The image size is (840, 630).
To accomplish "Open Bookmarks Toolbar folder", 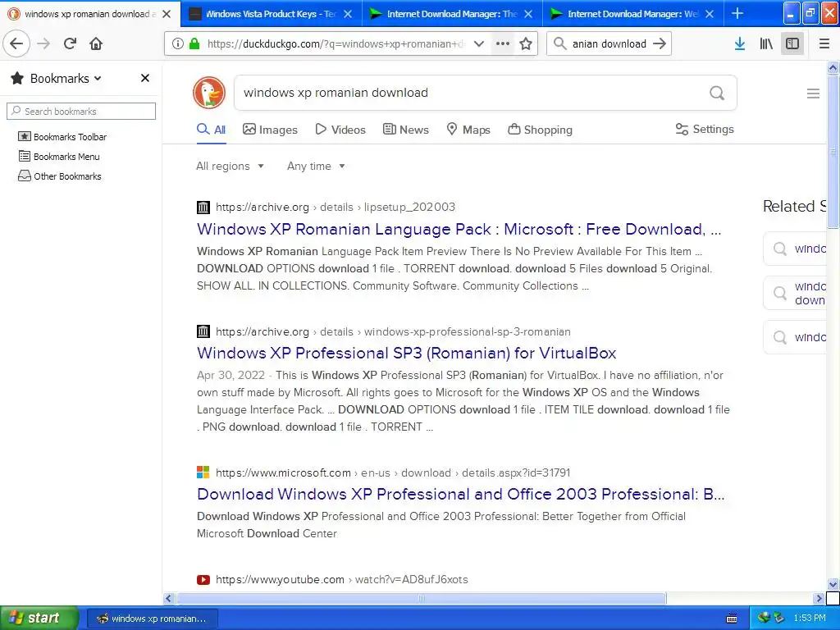I will tap(62, 137).
